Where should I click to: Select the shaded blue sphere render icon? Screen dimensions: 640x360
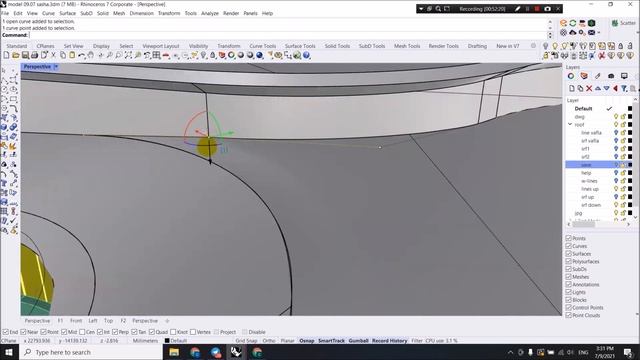tap(259, 55)
